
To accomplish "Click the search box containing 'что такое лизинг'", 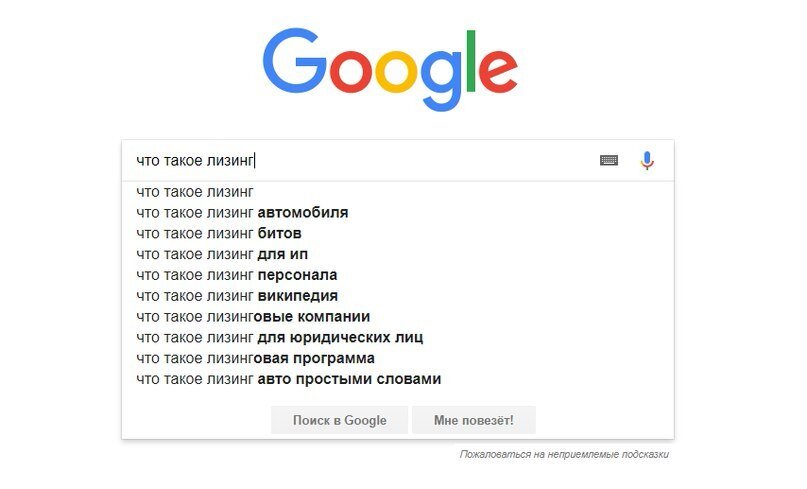I will click(x=360, y=160).
